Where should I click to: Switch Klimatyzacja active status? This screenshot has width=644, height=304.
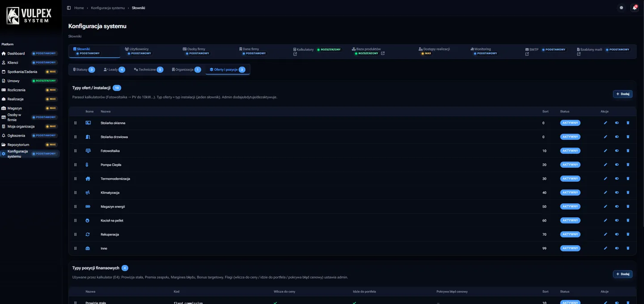coord(617,193)
